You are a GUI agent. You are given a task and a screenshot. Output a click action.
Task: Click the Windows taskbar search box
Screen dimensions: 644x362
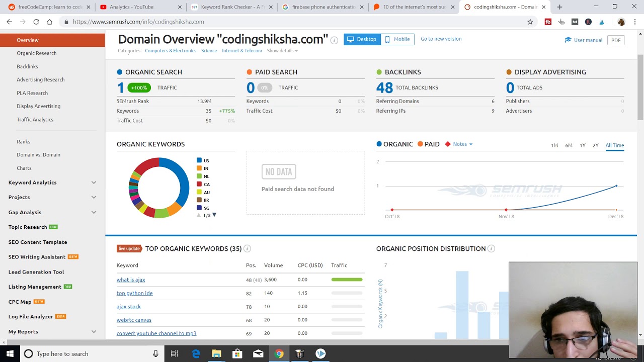point(91,353)
